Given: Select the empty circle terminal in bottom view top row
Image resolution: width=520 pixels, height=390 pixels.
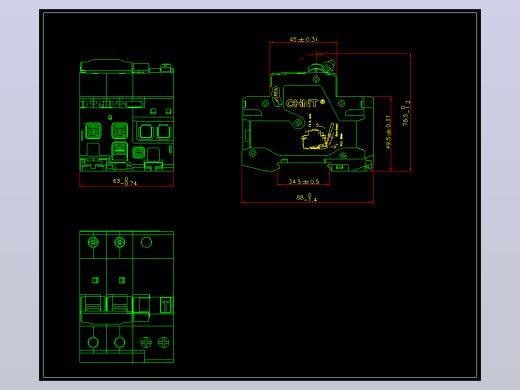Looking at the screenshot, I should coord(146,242).
